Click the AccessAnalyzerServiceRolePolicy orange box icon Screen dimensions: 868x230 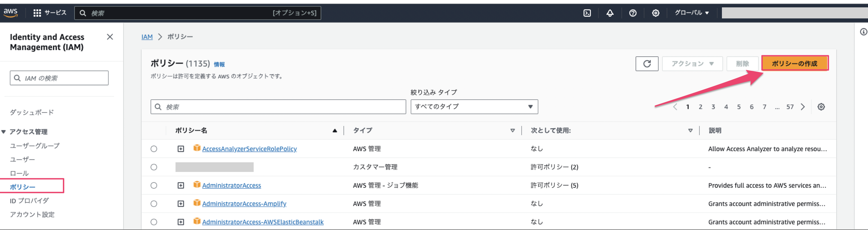197,148
